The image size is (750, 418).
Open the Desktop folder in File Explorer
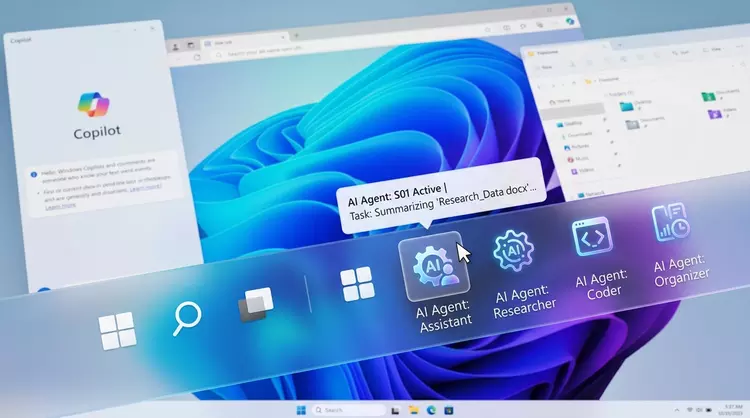[635, 105]
